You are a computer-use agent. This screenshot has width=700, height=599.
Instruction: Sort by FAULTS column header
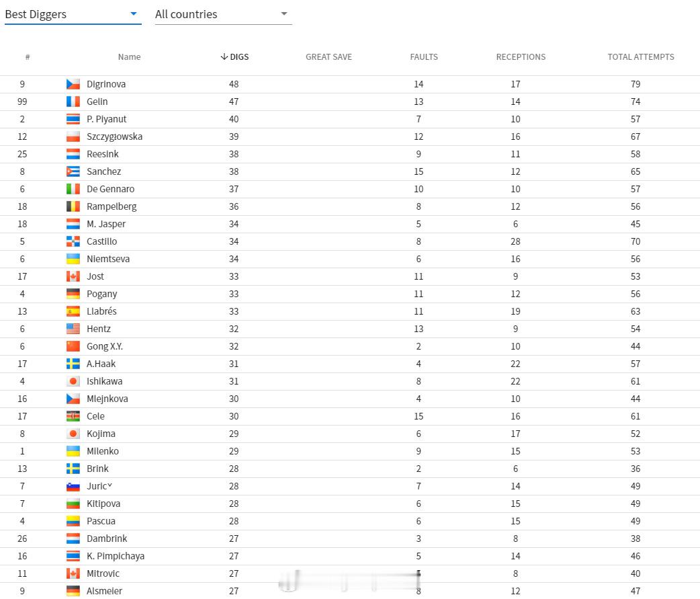[x=424, y=56]
